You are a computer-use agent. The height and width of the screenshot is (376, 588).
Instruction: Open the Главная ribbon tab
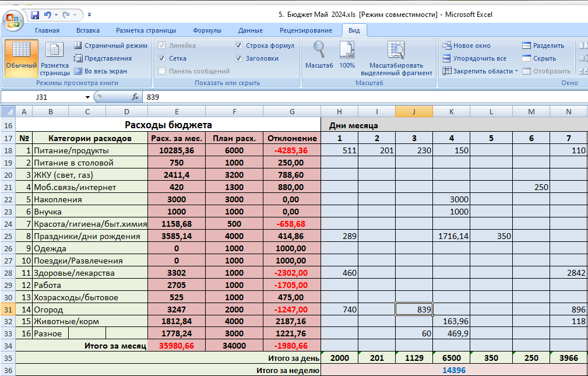pyautogui.click(x=47, y=30)
